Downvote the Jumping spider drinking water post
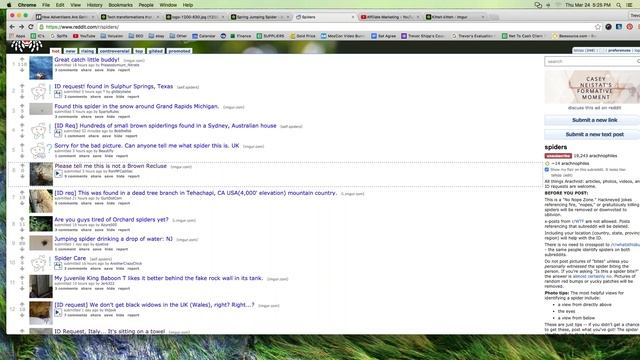Viewport: 640px width, 360px height. click(22, 249)
